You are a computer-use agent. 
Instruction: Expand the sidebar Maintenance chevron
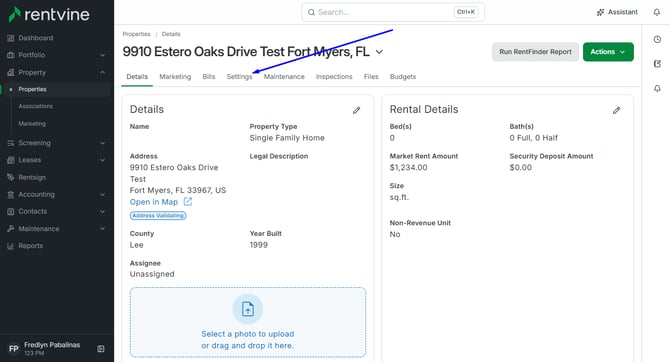(102, 229)
